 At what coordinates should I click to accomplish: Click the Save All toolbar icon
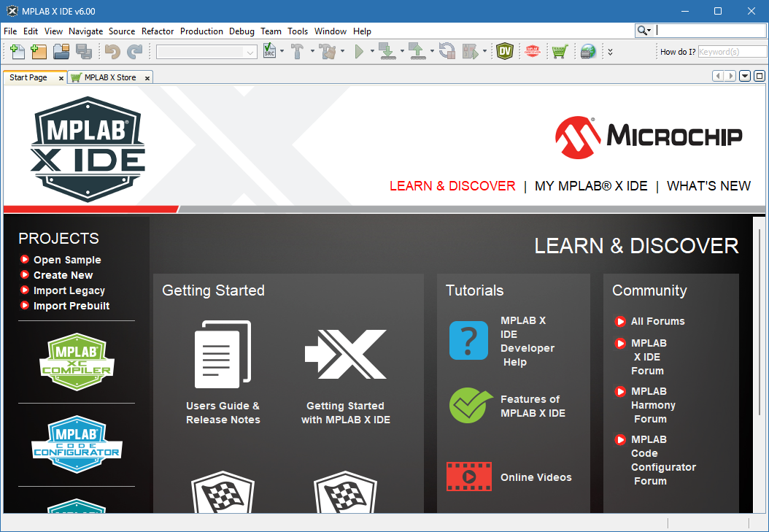pyautogui.click(x=84, y=52)
